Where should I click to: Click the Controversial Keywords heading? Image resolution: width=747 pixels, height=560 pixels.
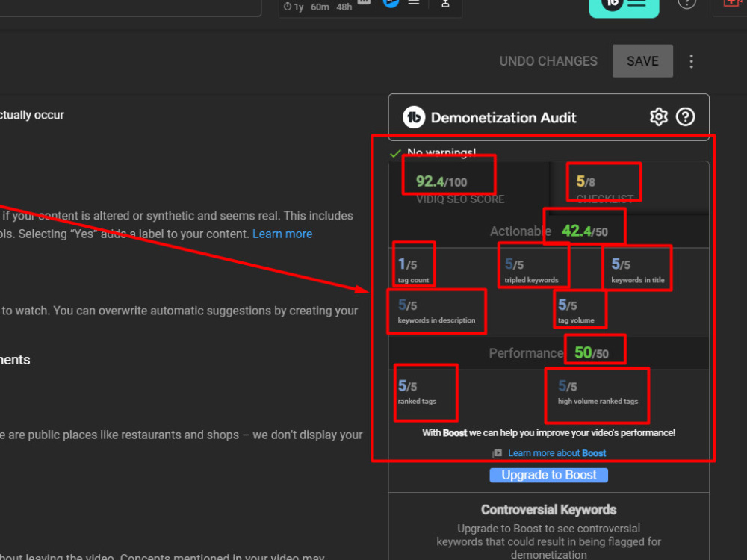[549, 510]
